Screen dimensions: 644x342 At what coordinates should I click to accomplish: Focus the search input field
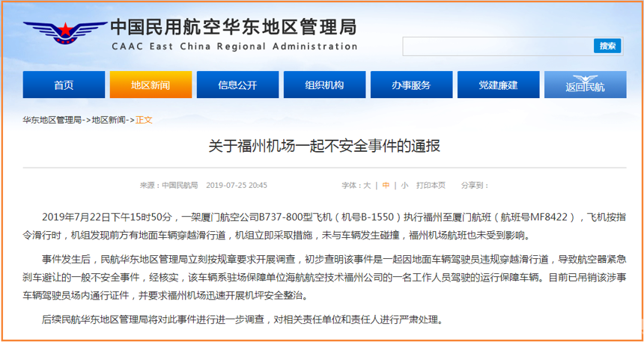click(498, 46)
